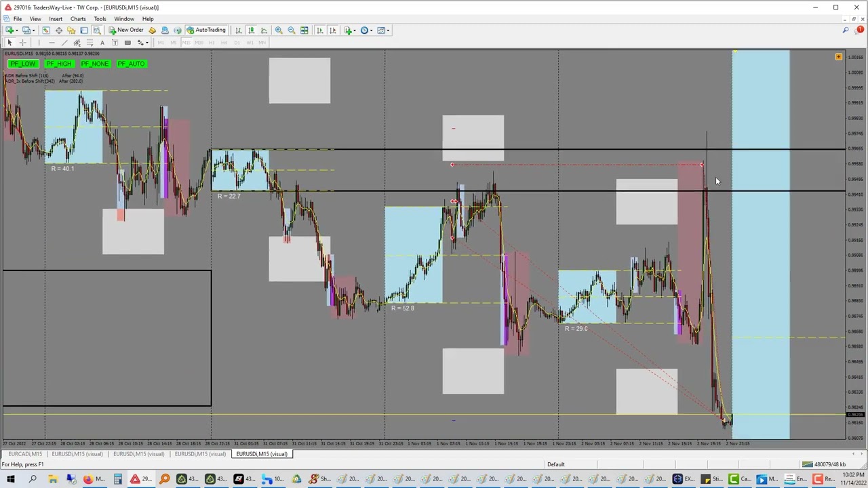Open the Navigator star-folder icon
868x488 pixels.
tap(71, 30)
